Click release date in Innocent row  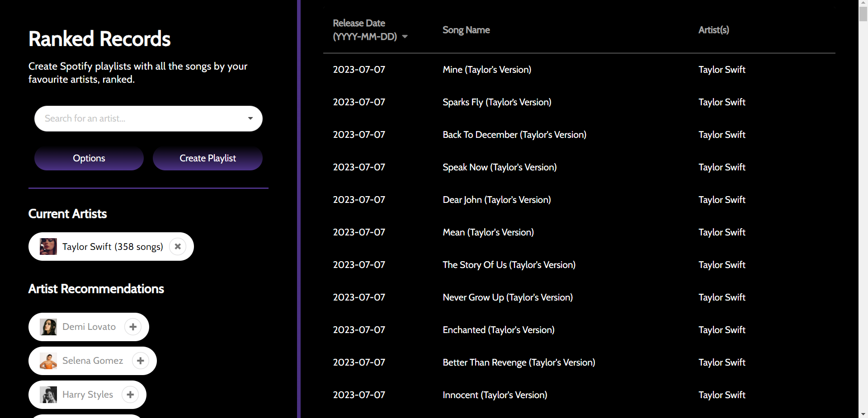click(x=359, y=395)
